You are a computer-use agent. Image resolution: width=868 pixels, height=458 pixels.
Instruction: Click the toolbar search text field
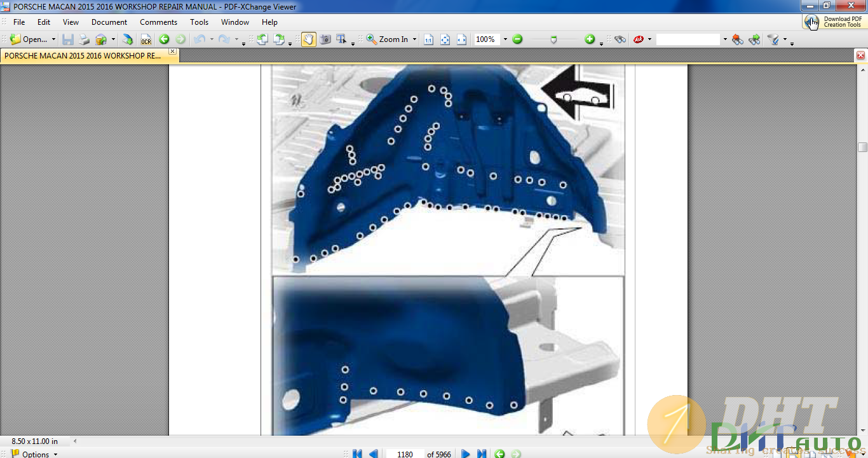pos(688,39)
